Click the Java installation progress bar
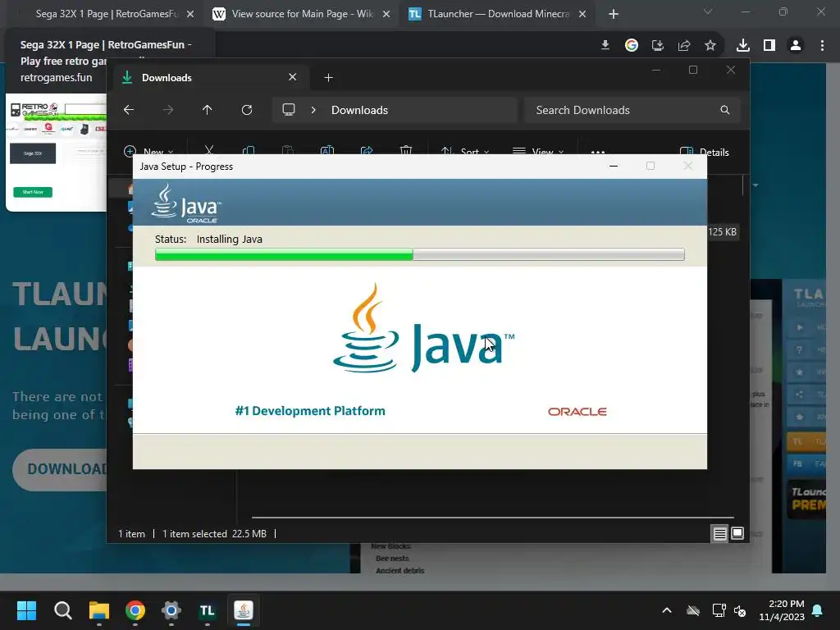 point(419,254)
